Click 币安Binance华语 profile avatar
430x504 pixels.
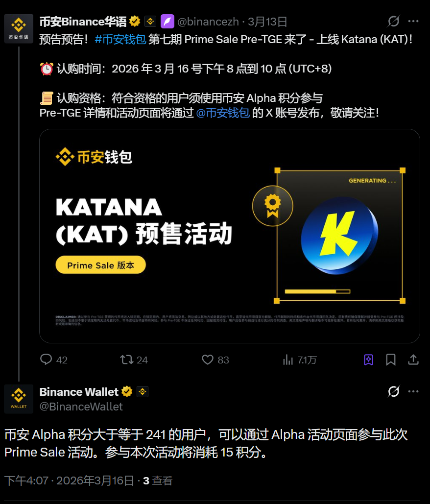(x=19, y=28)
